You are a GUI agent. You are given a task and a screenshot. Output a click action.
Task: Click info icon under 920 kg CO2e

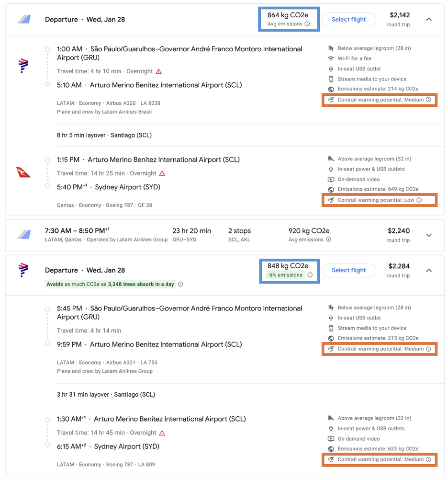click(x=328, y=240)
